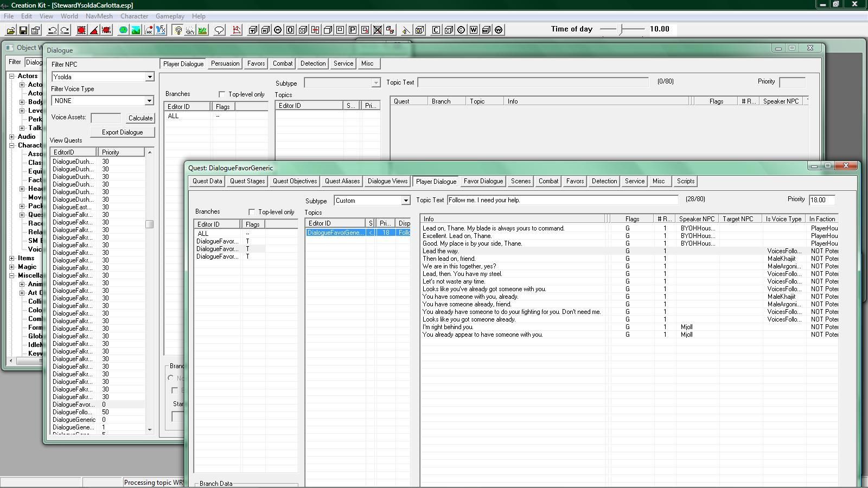
Task: Click the Havok HK toolbar icon
Action: (148, 30)
